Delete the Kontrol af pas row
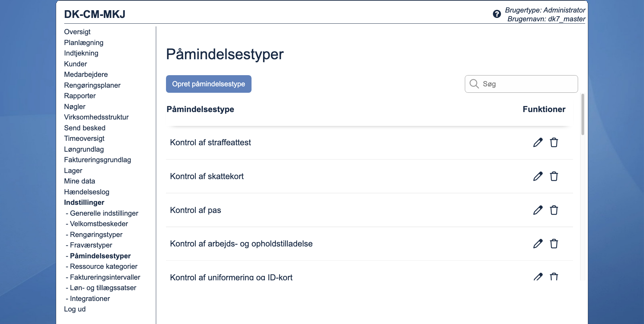The height and width of the screenshot is (324, 644). tap(554, 210)
